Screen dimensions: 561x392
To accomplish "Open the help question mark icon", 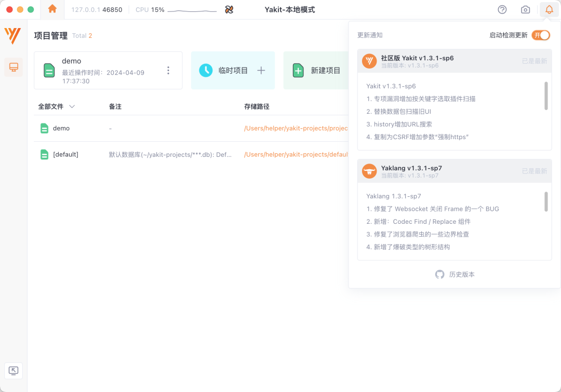I will 502,10.
